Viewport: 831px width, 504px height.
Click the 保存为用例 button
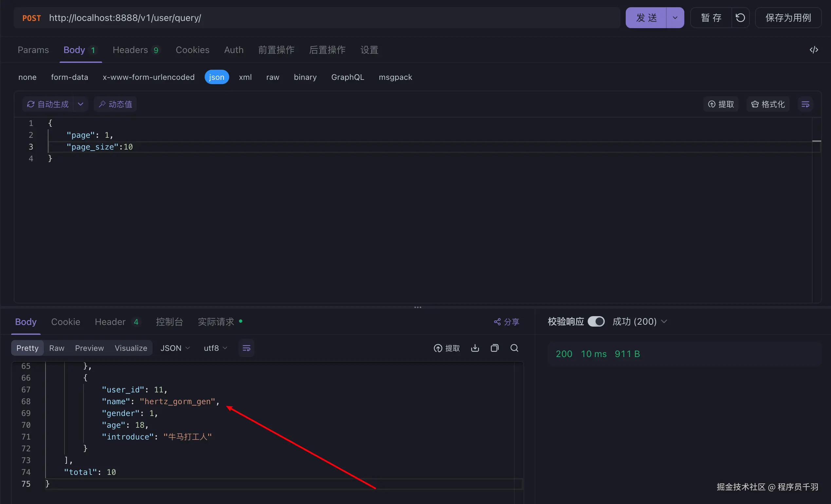coord(788,18)
